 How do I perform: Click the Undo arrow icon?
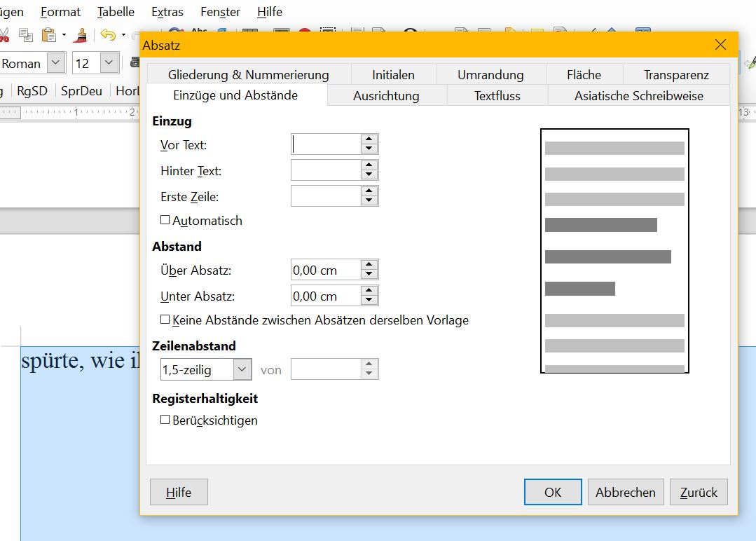(x=107, y=34)
